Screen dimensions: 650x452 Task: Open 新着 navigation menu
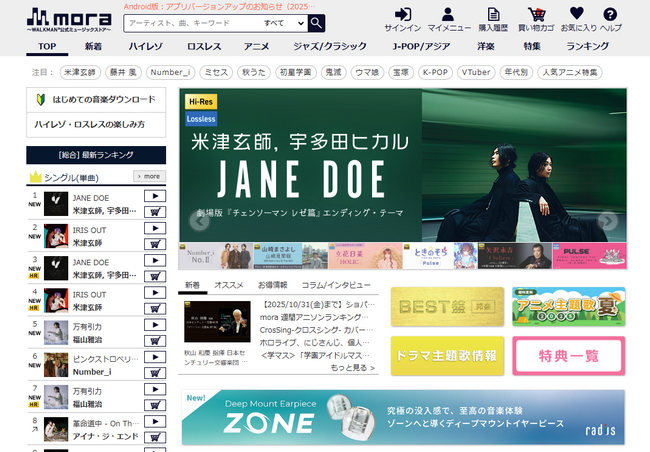[x=93, y=46]
